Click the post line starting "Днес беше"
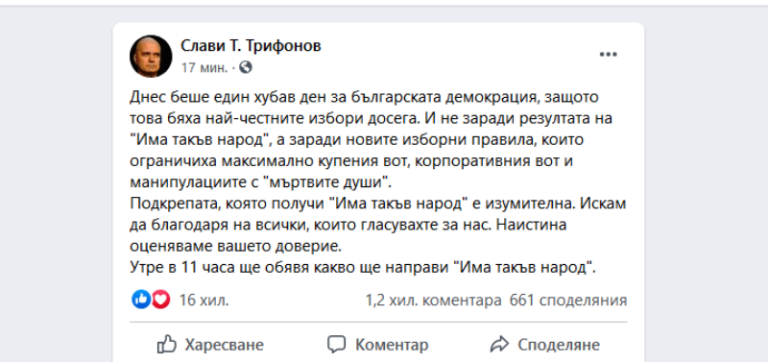The image size is (768, 362). tap(364, 97)
